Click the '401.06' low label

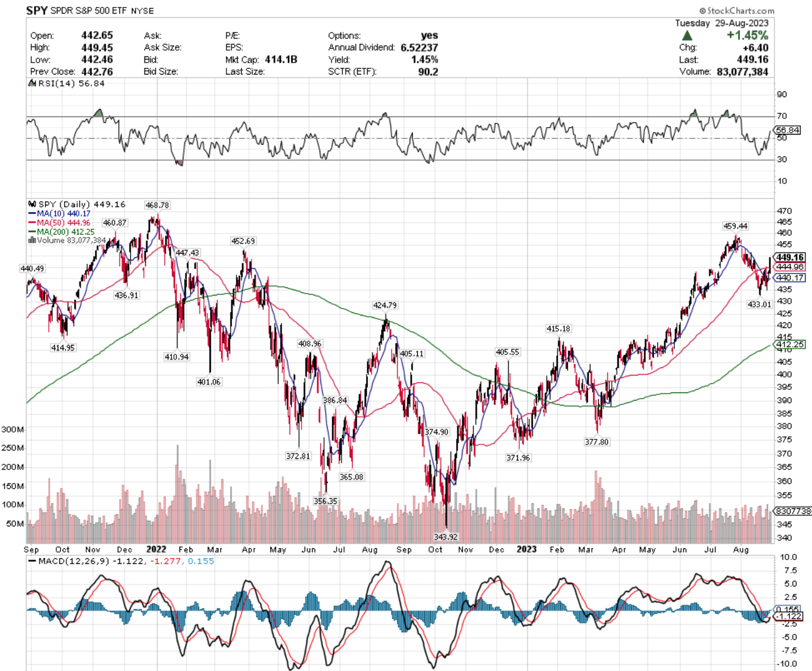click(x=209, y=382)
